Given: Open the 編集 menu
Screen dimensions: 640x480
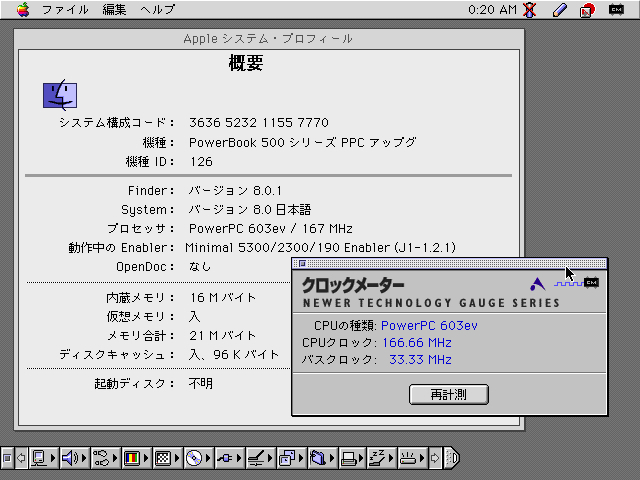Looking at the screenshot, I should pyautogui.click(x=114, y=9).
